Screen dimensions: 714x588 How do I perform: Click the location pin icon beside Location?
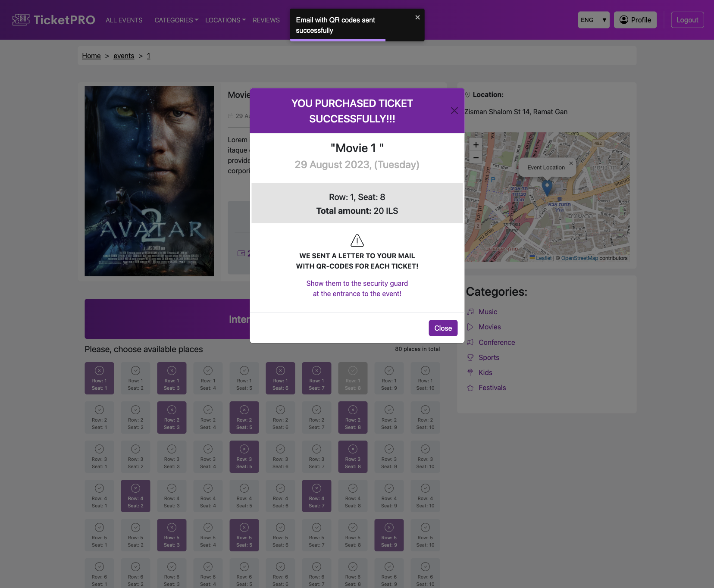[467, 94]
